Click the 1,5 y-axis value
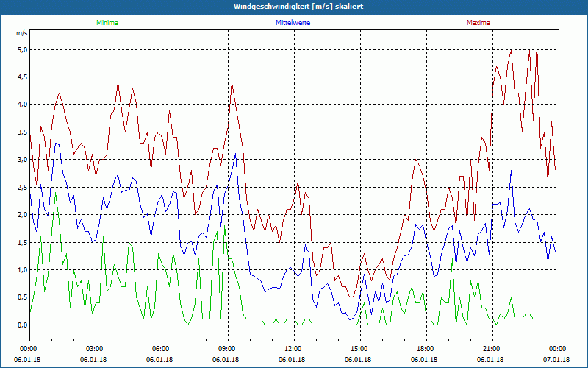 pyautogui.click(x=22, y=242)
